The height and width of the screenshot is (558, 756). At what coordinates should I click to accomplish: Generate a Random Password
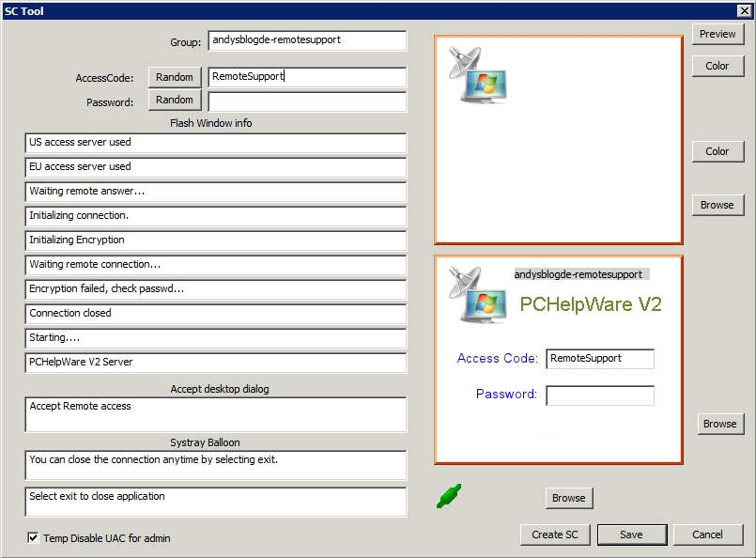click(175, 100)
